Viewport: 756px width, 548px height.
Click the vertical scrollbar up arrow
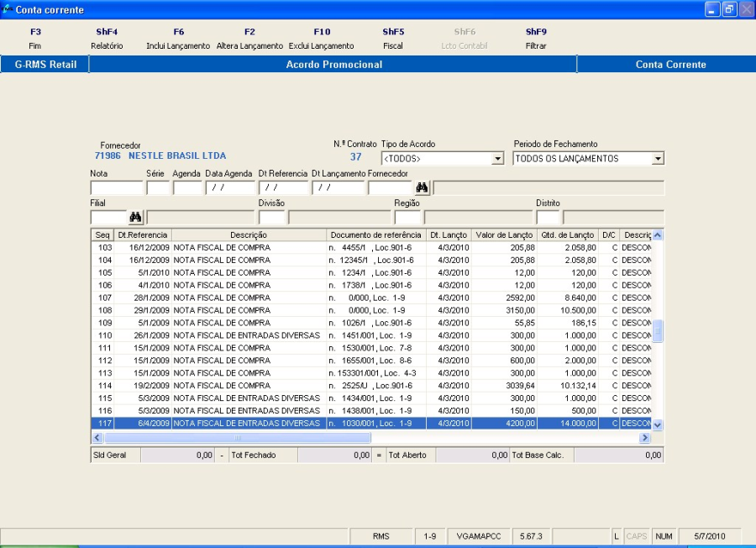(657, 235)
